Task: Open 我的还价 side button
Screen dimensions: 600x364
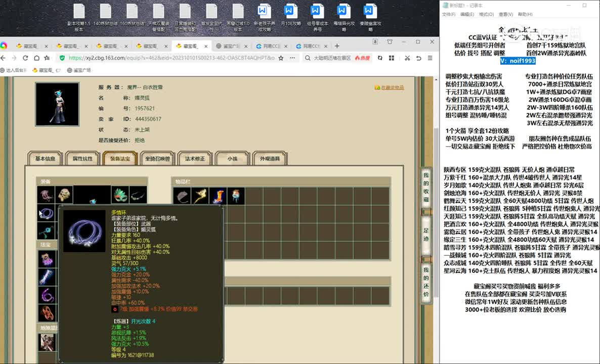Action: click(426, 282)
